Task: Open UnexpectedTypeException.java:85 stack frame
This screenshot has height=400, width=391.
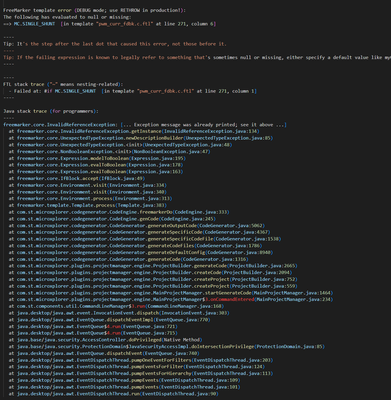Action: tap(141, 138)
